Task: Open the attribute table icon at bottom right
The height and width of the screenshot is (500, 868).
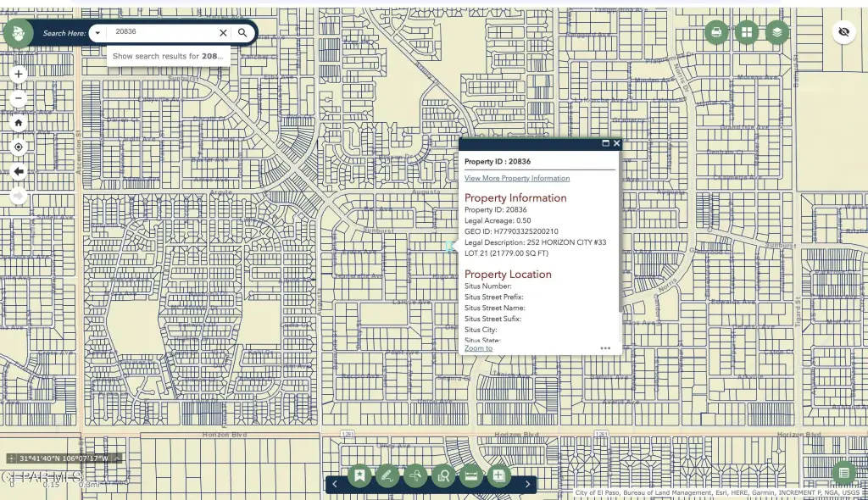Action: click(843, 473)
